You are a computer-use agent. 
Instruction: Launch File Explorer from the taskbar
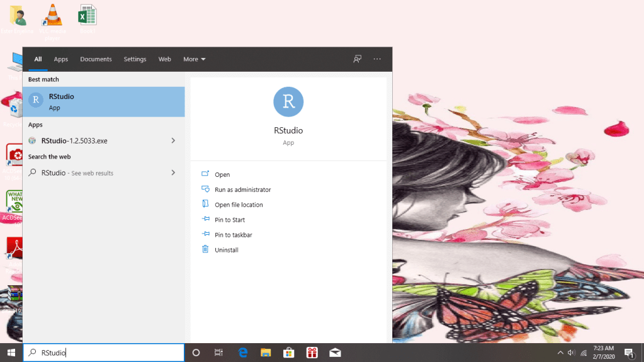coord(266,353)
